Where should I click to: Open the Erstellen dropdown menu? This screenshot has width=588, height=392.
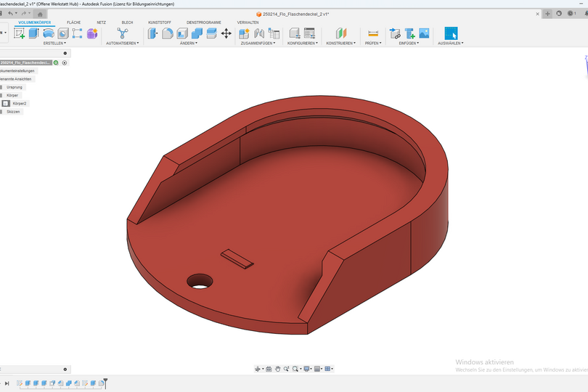[54, 44]
